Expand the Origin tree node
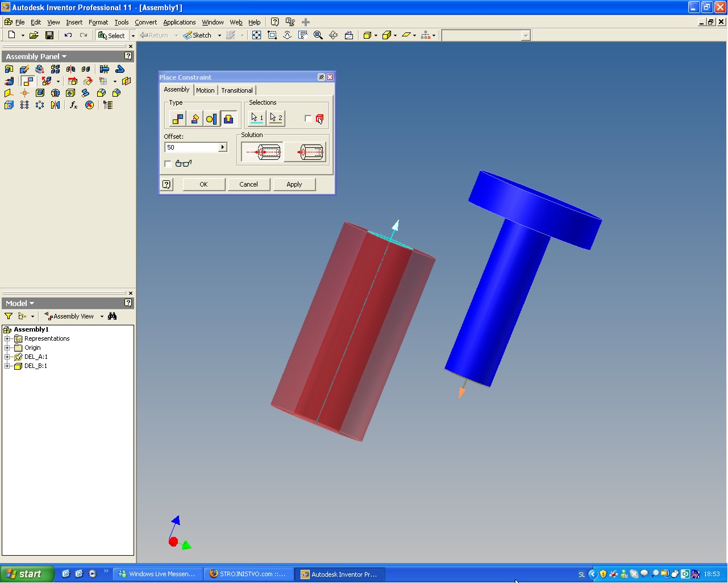The image size is (728, 583). click(7, 348)
